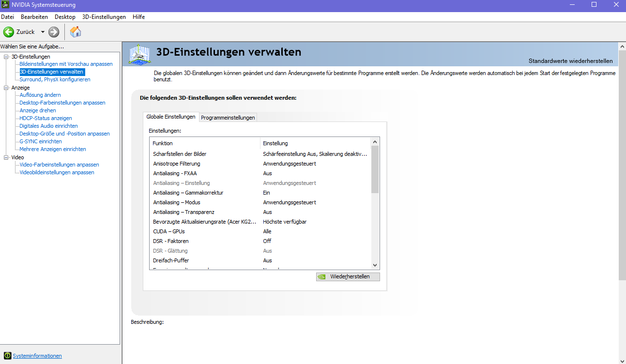Open the Hilfe menu
Image resolution: width=626 pixels, height=364 pixels.
tap(139, 17)
